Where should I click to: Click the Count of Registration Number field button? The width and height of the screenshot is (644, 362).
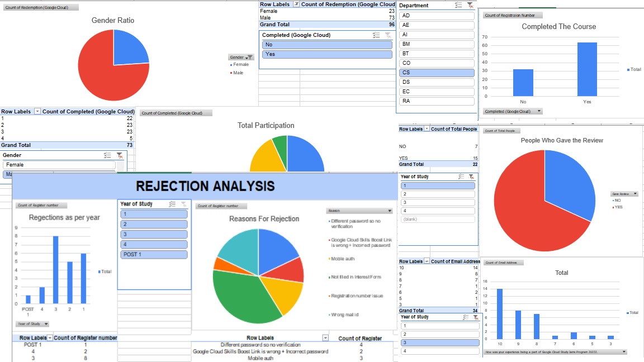tap(509, 16)
